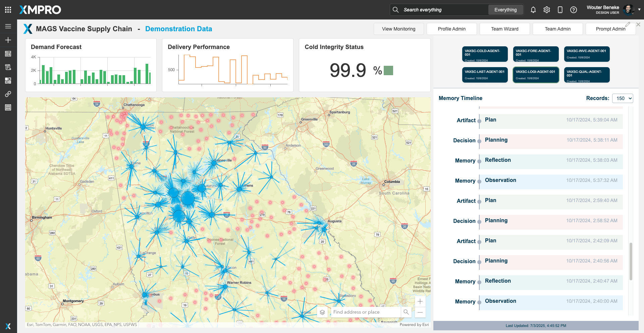Click the map zoom in button
This screenshot has height=333, width=644.
pyautogui.click(x=420, y=301)
